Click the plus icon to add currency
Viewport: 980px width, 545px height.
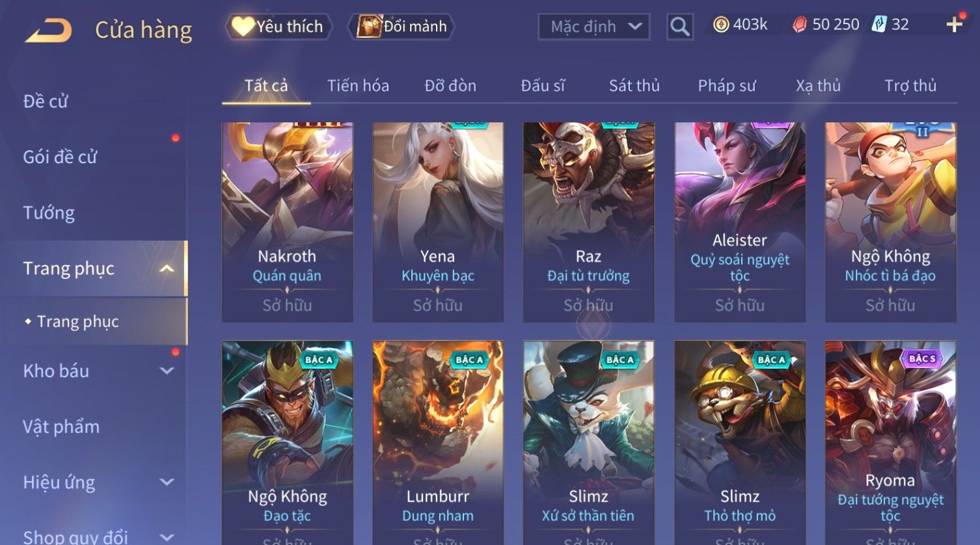coord(954,25)
